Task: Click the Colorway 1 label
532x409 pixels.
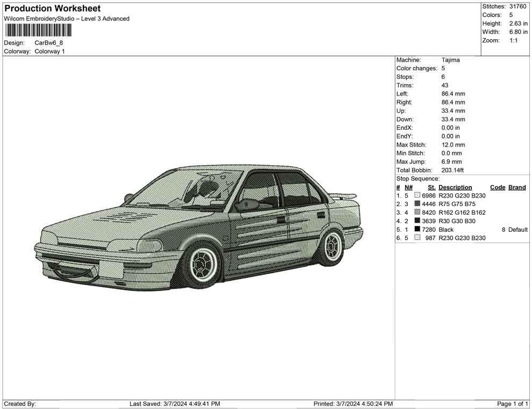Action: [51, 52]
